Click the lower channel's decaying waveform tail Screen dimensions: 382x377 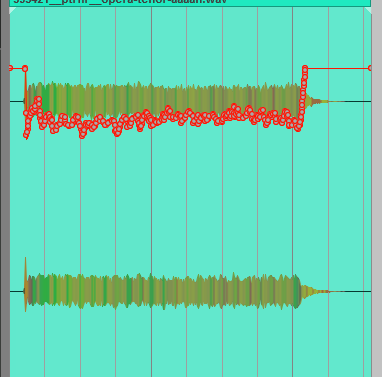coord(315,291)
